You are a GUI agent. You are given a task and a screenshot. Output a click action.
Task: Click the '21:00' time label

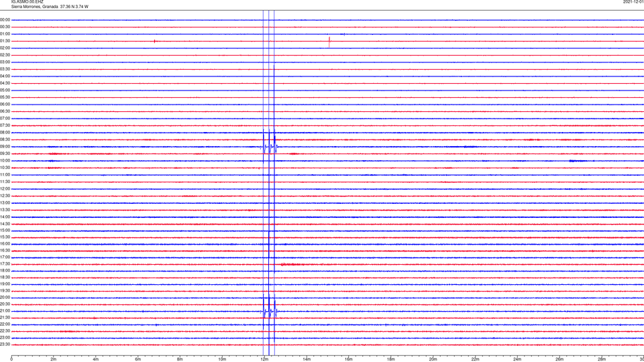tap(5, 310)
